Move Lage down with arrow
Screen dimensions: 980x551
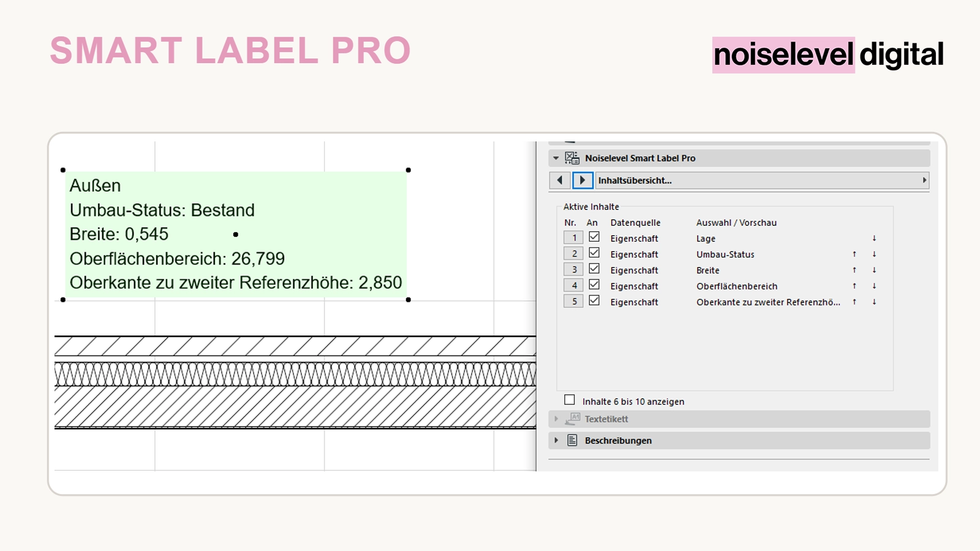(x=874, y=238)
